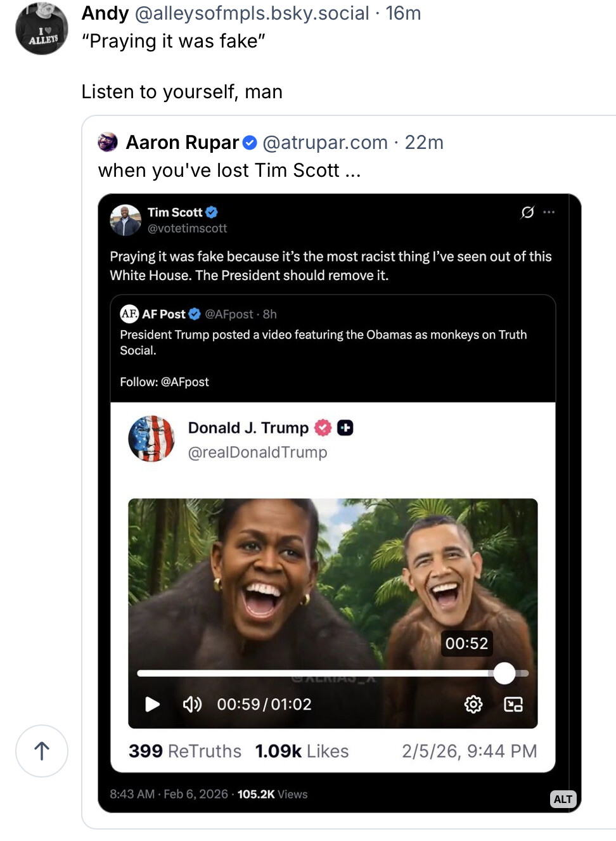Enable picture-in-picture from the video controls
Image resolution: width=616 pixels, height=841 pixels.
(x=513, y=704)
